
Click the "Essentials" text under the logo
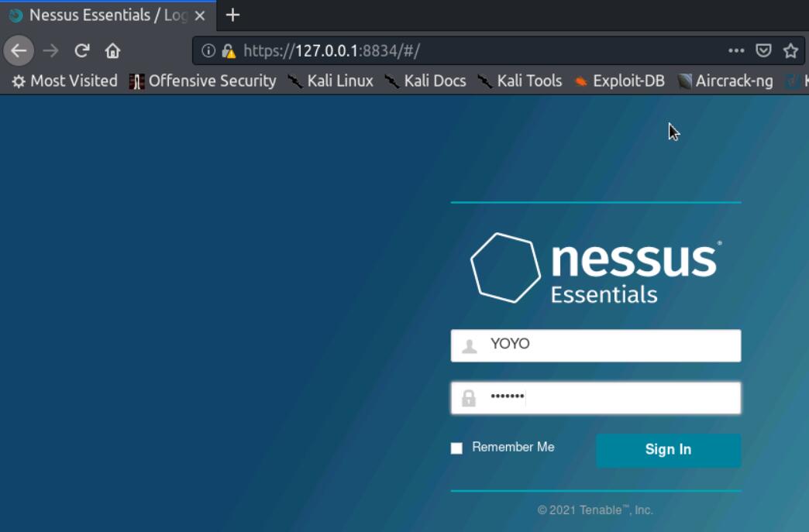pyautogui.click(x=604, y=295)
